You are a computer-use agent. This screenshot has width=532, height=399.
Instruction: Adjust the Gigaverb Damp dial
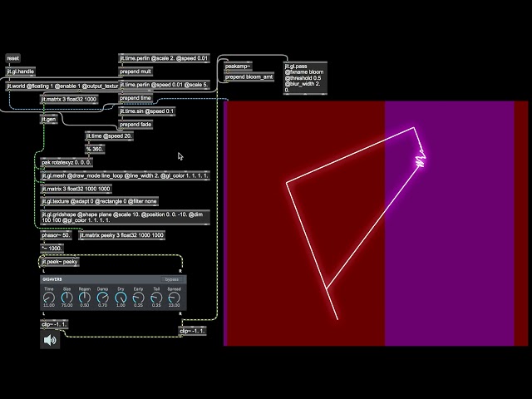102,298
